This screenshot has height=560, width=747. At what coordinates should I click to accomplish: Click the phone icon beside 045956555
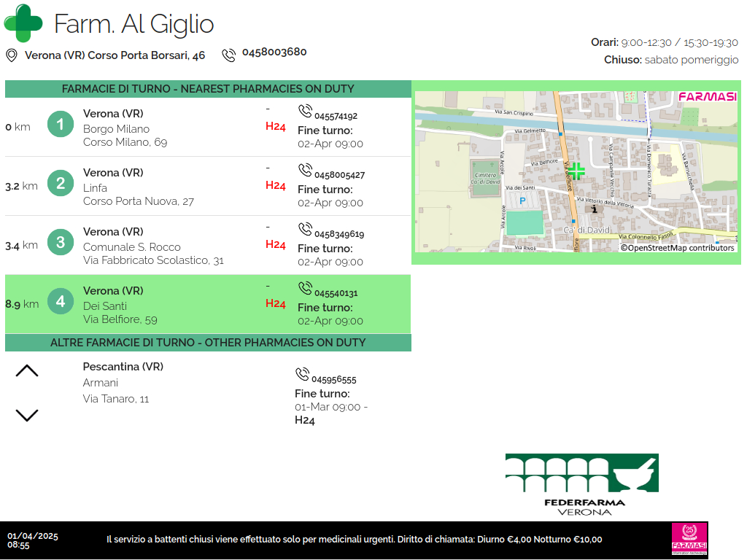click(302, 375)
